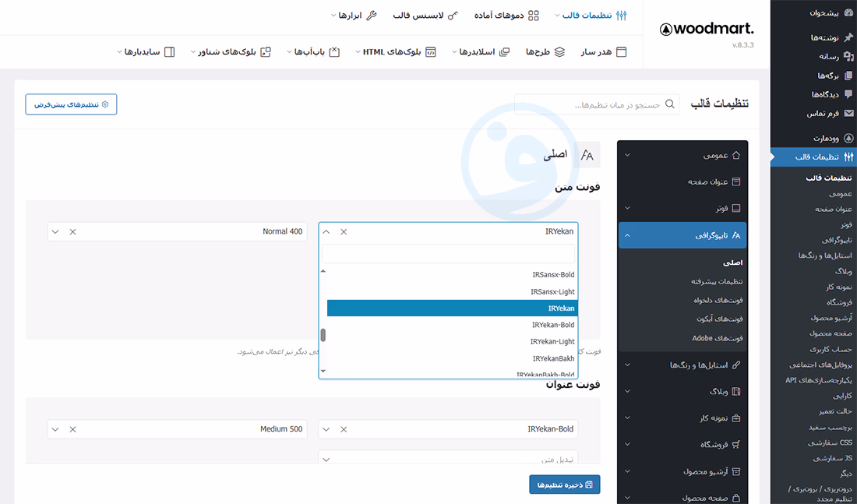Image resolution: width=857 pixels, height=504 pixels.
Task: Click the search magnifier icon
Action: pyautogui.click(x=669, y=104)
